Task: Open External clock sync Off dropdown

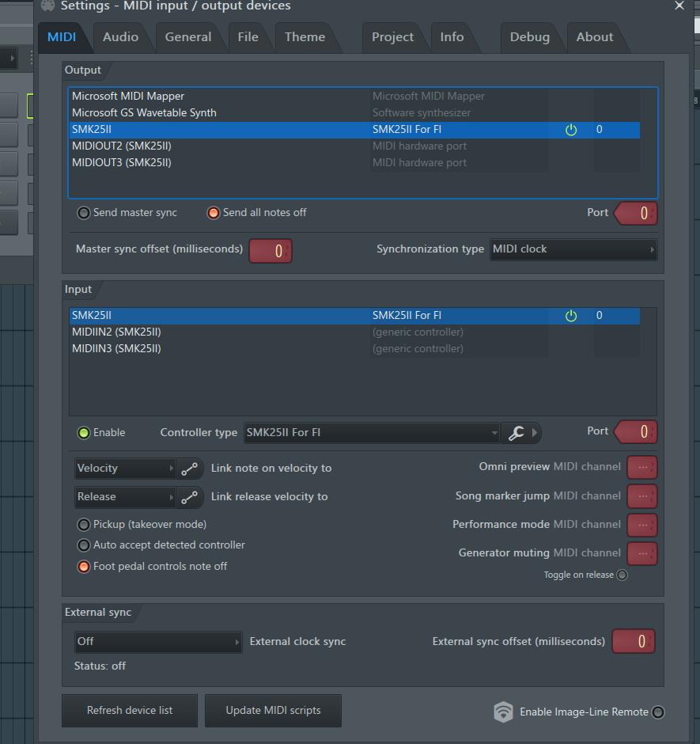Action: click(x=158, y=642)
